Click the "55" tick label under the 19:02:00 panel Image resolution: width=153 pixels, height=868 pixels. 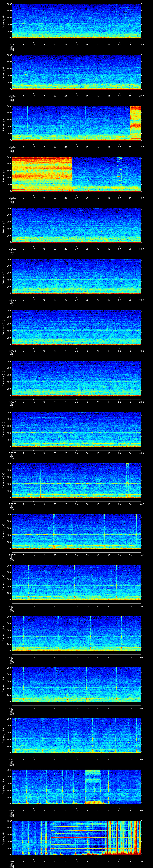coord(130,147)
